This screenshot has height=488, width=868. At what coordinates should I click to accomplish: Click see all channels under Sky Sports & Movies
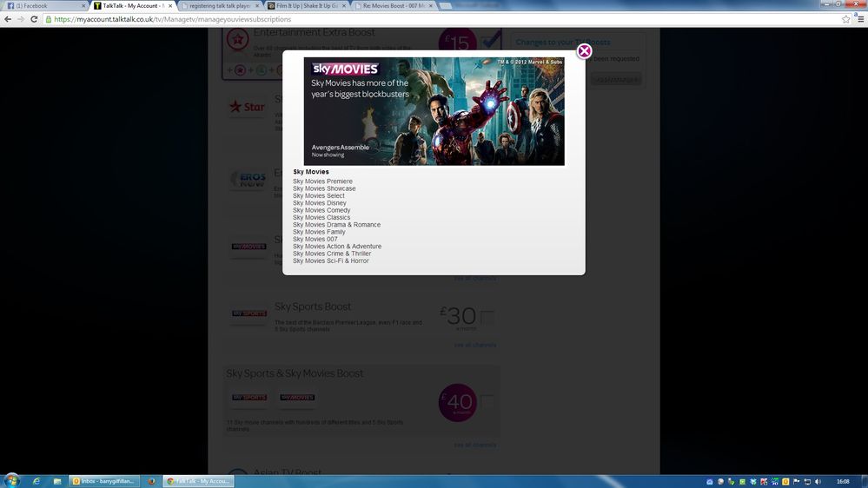474,445
